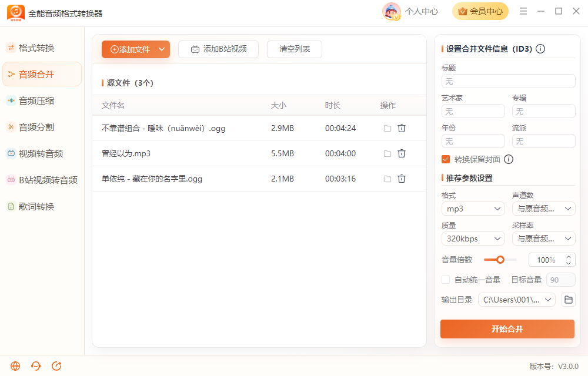Open the globe language icon in footer
This screenshot has height=376, width=588.
pyautogui.click(x=15, y=366)
